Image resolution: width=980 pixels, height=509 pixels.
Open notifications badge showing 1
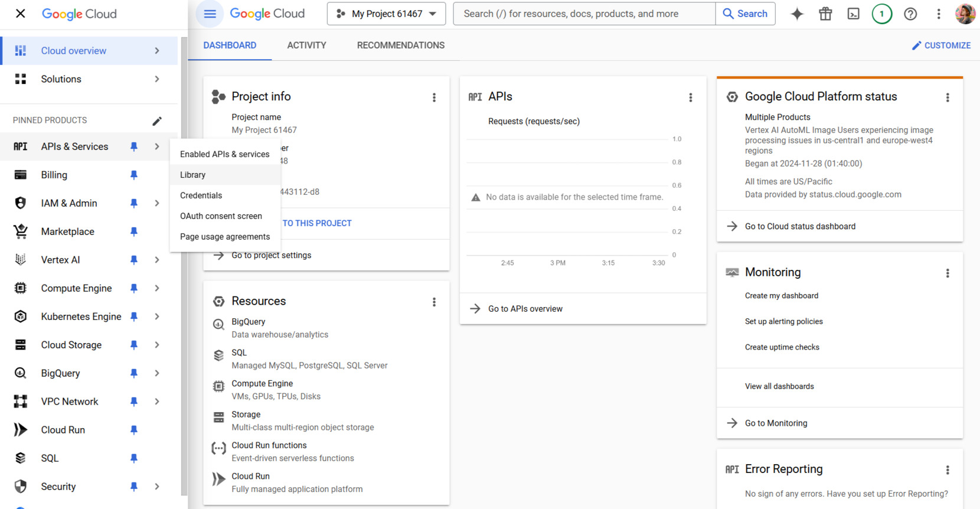tap(882, 14)
